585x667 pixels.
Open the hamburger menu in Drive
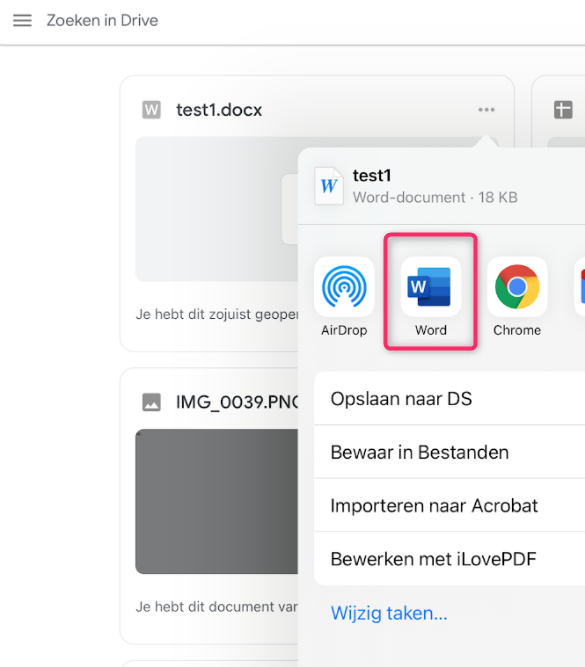(22, 20)
